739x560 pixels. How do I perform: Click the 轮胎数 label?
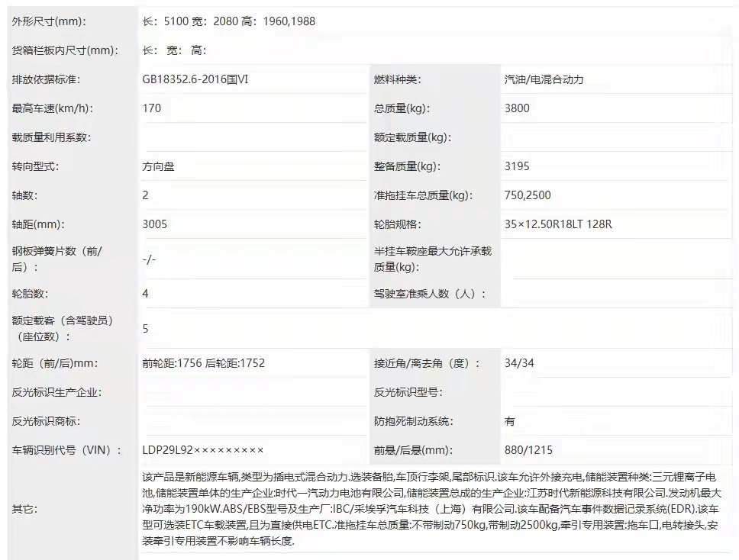coord(31,294)
